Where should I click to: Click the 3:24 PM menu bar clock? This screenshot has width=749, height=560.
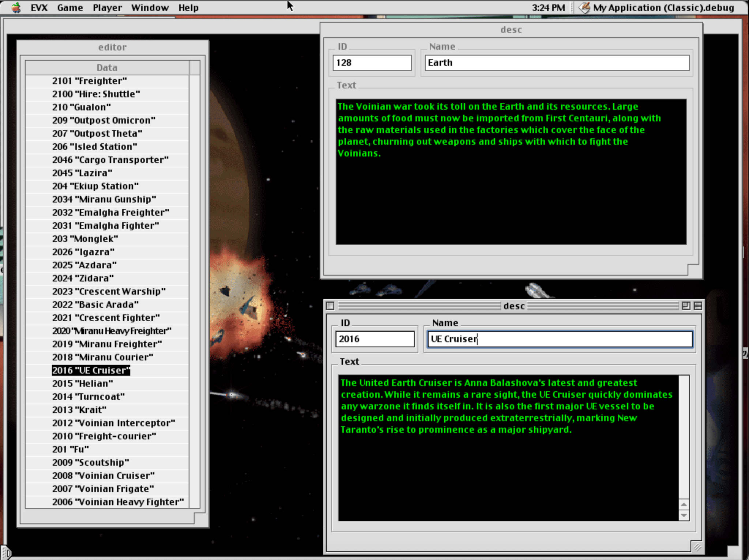click(548, 8)
